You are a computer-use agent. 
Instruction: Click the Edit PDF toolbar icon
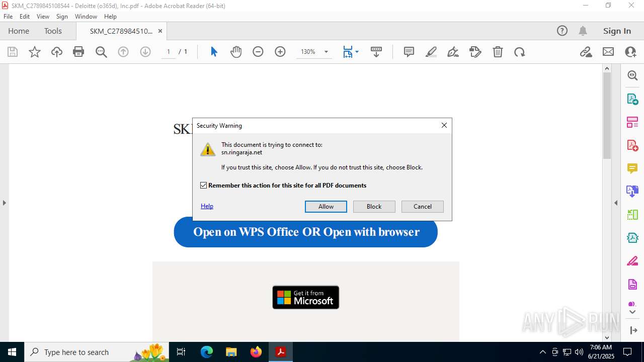tap(475, 52)
